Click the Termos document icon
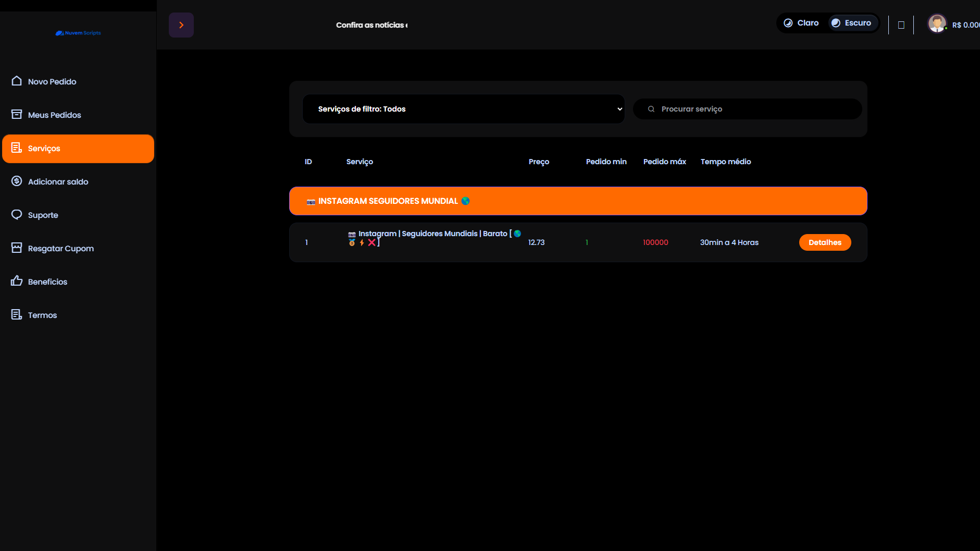The height and width of the screenshot is (551, 980). (17, 314)
